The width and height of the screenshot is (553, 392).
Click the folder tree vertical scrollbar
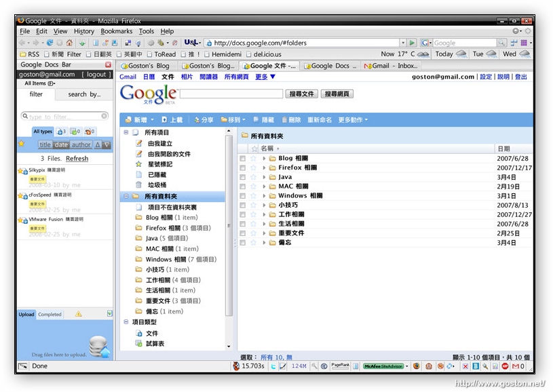tap(229, 226)
